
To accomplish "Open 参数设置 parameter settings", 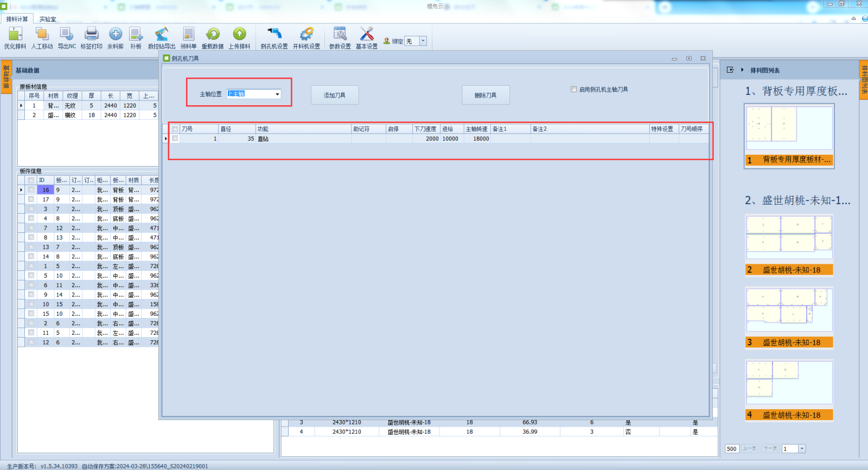I will 340,38.
